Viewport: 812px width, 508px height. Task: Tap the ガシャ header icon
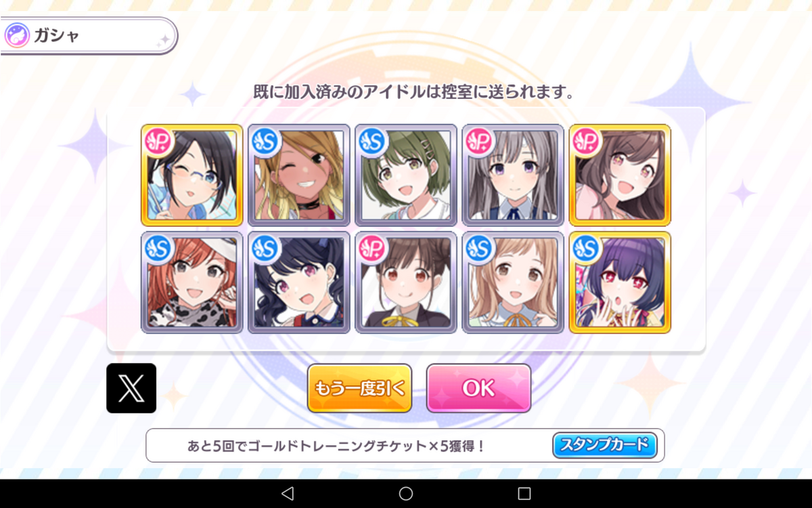point(16,35)
